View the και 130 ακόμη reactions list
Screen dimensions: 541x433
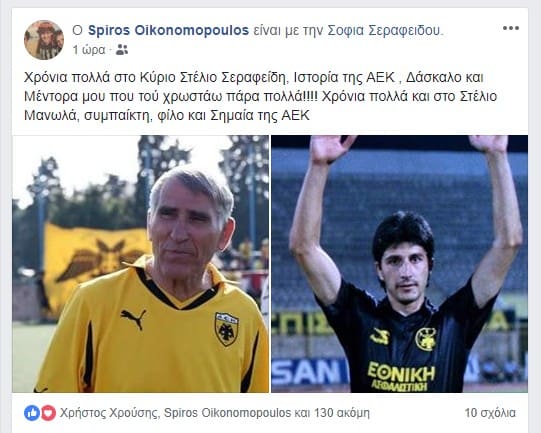tap(332, 413)
